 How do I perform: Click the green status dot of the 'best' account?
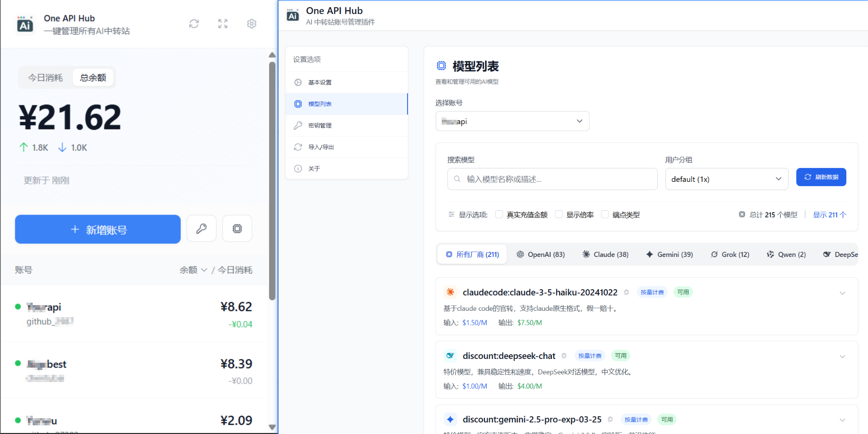18,363
